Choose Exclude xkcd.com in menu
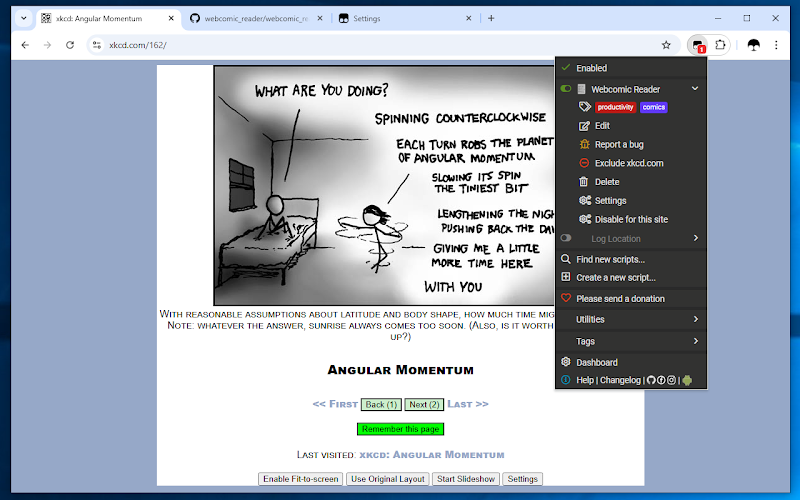The image size is (800, 500). (631, 163)
